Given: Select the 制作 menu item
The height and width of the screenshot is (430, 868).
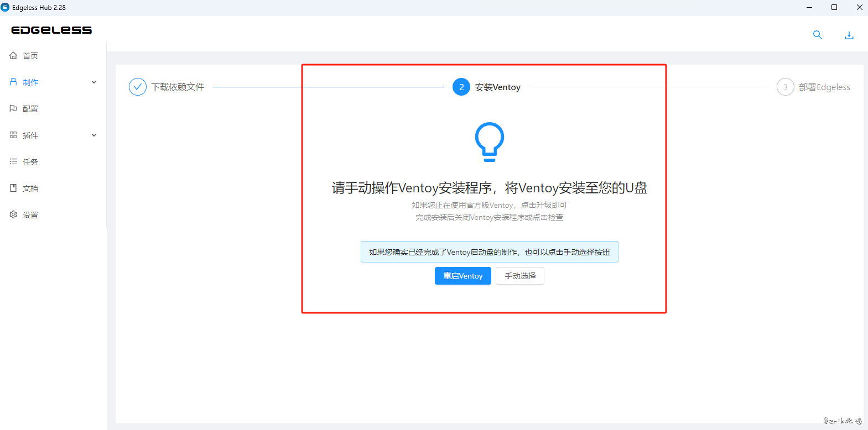Looking at the screenshot, I should click(x=30, y=82).
